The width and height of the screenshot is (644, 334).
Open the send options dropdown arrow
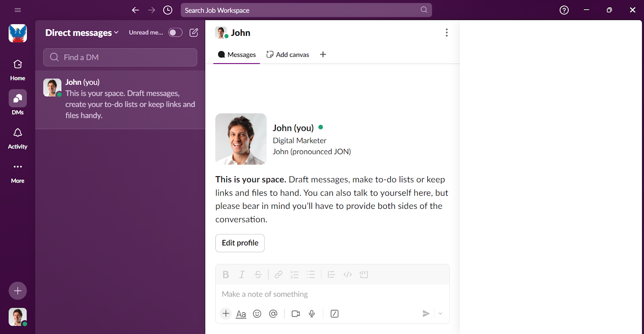point(440,313)
